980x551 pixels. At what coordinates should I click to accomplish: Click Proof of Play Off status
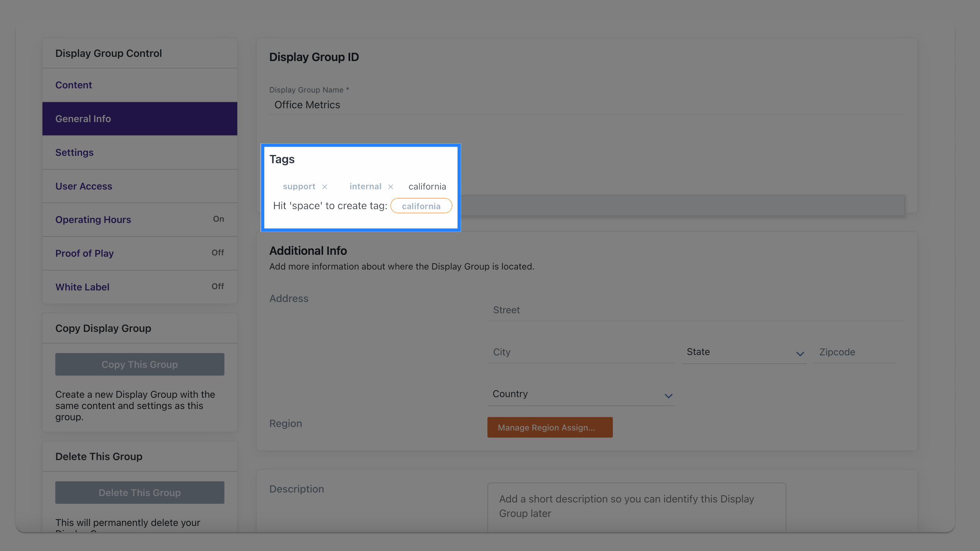(218, 253)
